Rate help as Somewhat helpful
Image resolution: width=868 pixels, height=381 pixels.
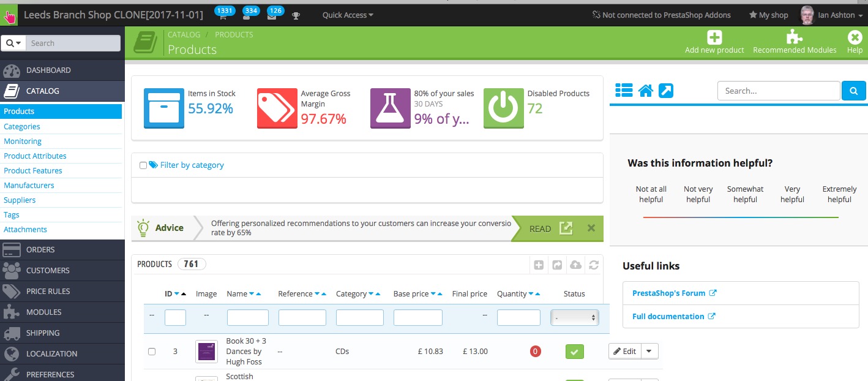click(x=746, y=194)
